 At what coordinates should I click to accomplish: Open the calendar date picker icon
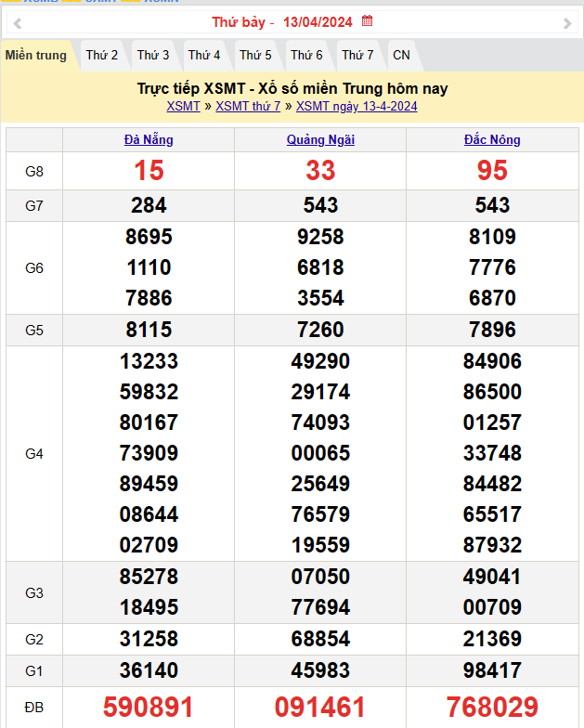(368, 20)
